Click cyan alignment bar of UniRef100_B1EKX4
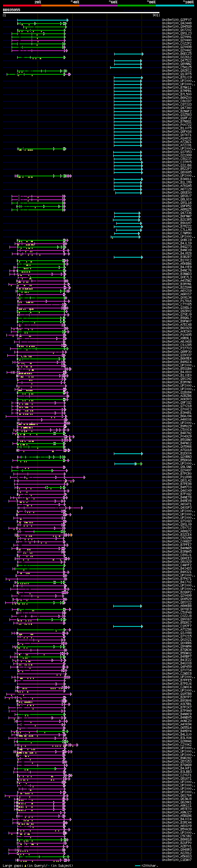Viewport: 197px width, 868px height. click(128, 454)
